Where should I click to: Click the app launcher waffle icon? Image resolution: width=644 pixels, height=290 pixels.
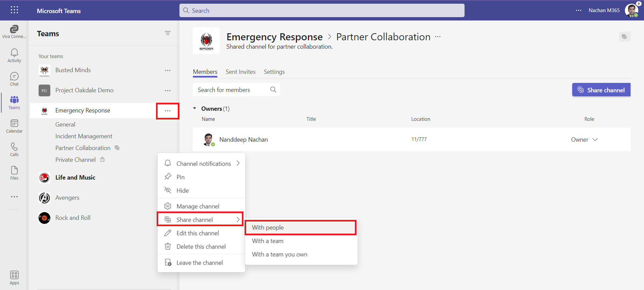14,10
